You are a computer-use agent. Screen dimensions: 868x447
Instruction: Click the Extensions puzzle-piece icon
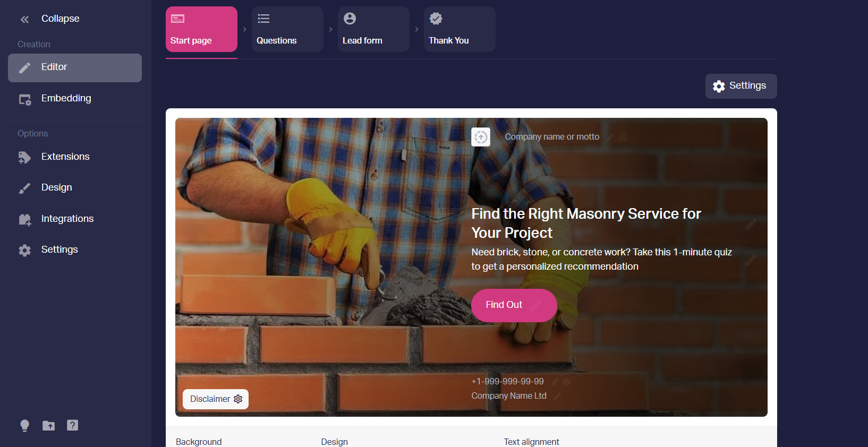(x=24, y=158)
